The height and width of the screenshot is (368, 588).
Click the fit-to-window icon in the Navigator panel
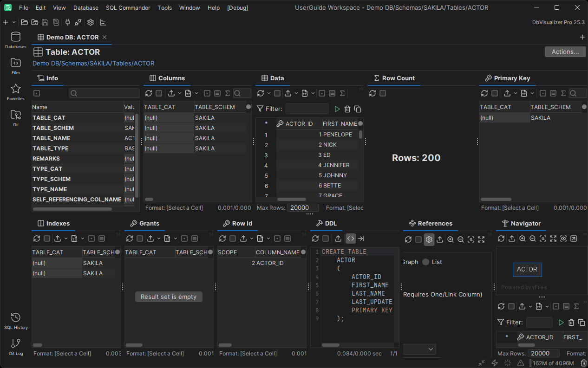tap(554, 239)
